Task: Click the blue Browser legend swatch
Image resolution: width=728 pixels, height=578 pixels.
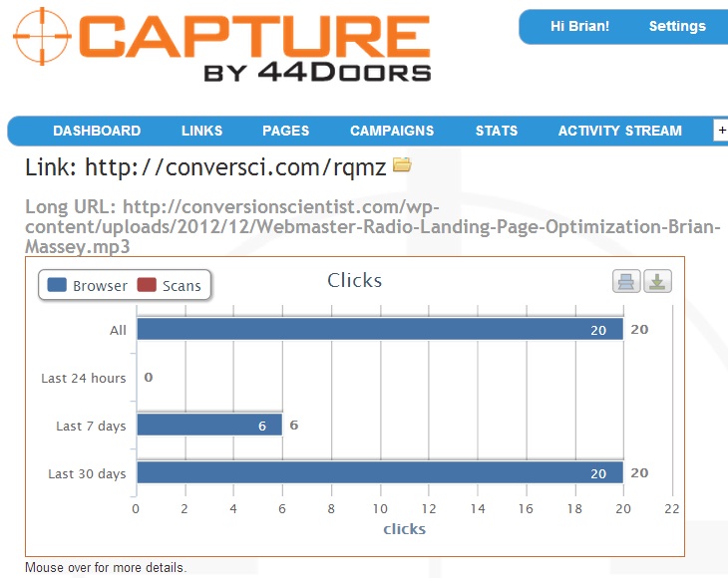Action: pyautogui.click(x=57, y=285)
